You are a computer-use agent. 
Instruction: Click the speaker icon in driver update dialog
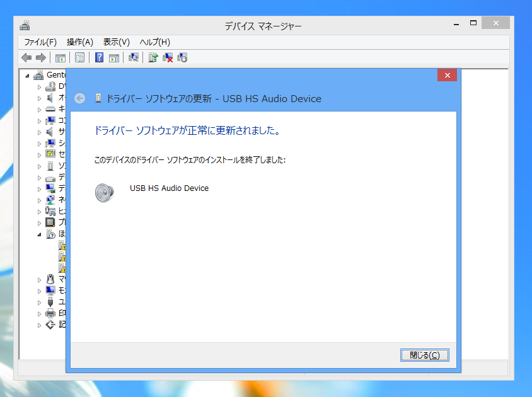(104, 193)
